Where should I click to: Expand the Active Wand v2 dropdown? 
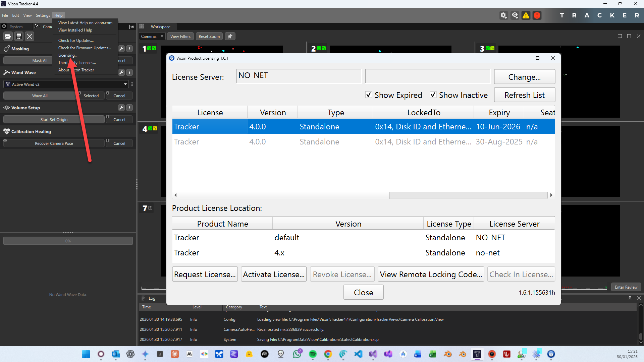pos(125,84)
